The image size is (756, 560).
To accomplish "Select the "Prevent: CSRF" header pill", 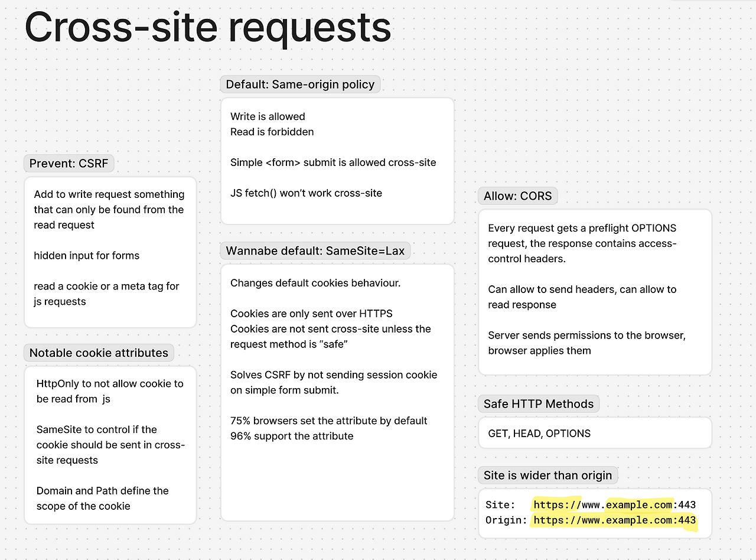I will (69, 163).
